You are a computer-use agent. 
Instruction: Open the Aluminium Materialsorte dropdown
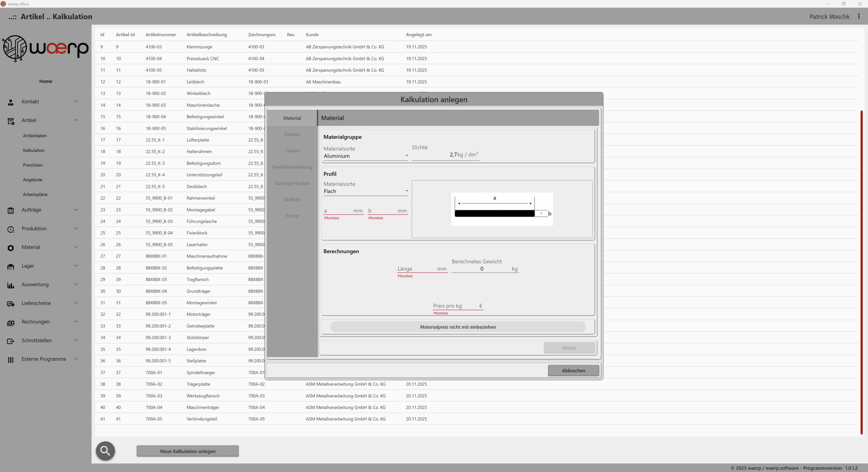(365, 156)
